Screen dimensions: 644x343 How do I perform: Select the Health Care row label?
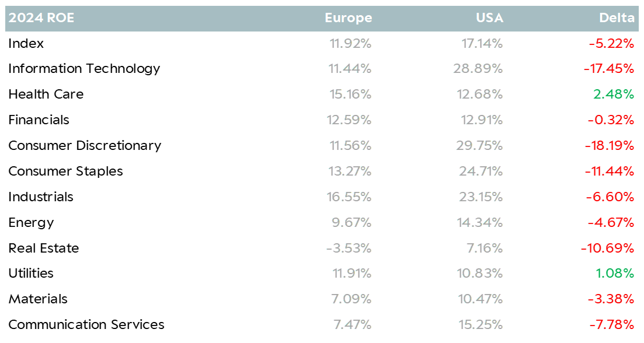[x=46, y=94]
